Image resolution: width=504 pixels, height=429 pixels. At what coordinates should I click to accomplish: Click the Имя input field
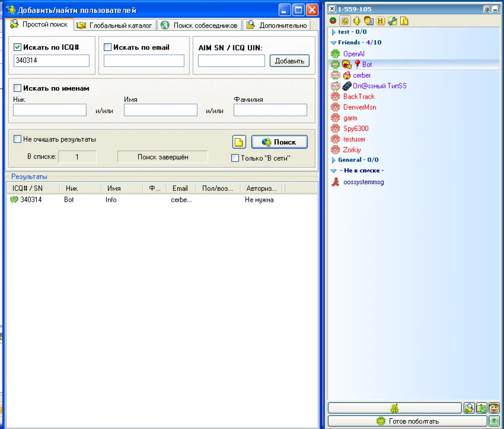pos(161,110)
